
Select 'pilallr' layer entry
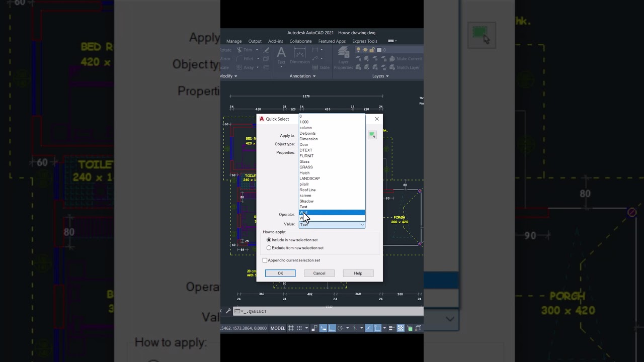pos(332,184)
